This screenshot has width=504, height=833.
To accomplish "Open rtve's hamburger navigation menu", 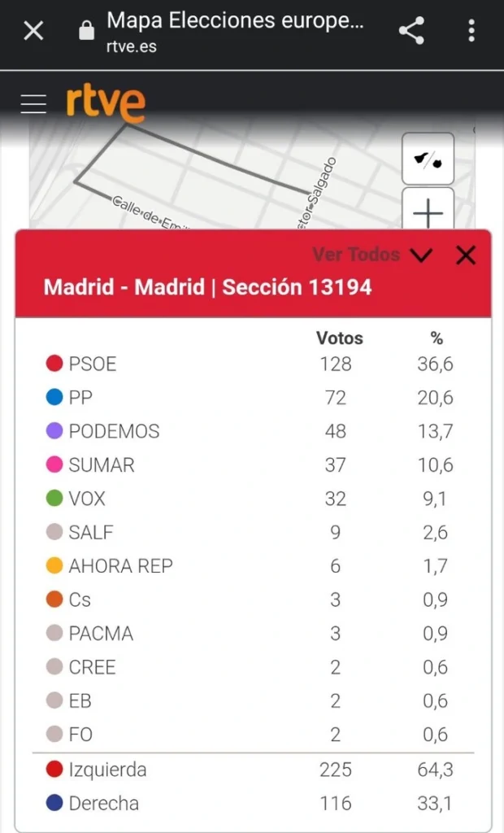I will [x=33, y=102].
